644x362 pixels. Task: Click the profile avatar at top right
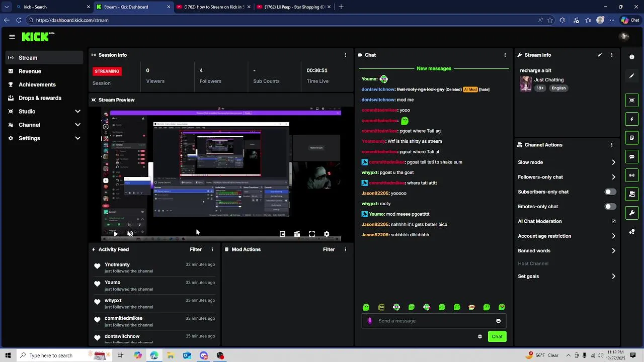coord(624,36)
